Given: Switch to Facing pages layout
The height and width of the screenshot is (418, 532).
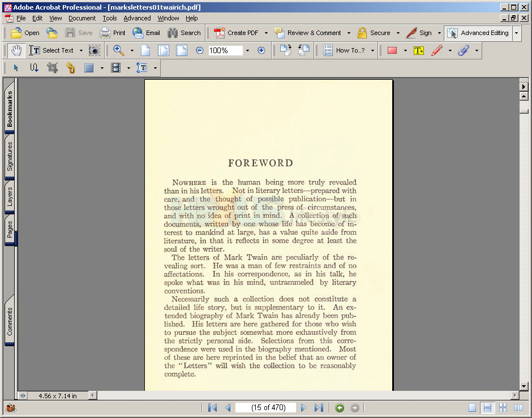Looking at the screenshot, I should pos(518,407).
